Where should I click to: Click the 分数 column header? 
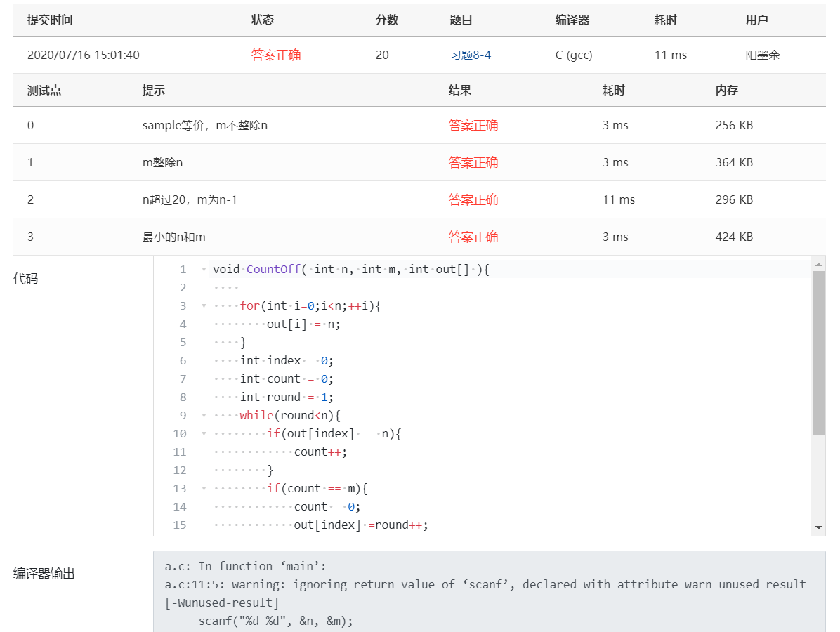click(x=386, y=20)
